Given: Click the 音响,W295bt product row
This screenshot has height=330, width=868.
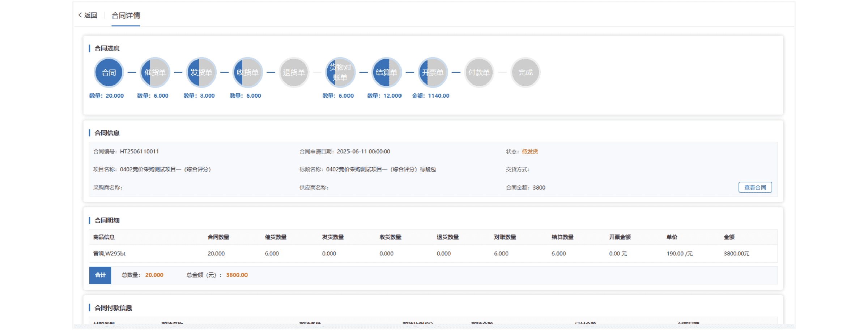Looking at the screenshot, I should pyautogui.click(x=110, y=254).
